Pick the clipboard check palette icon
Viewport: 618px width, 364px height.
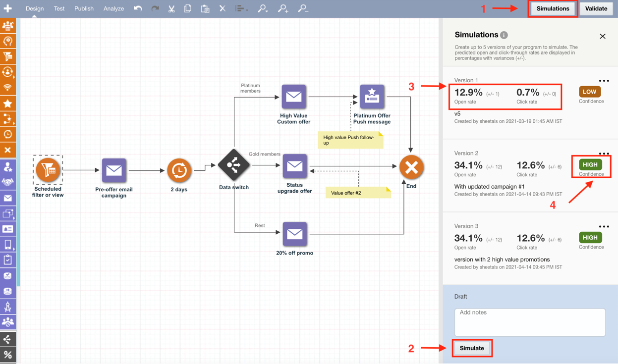(x=8, y=260)
